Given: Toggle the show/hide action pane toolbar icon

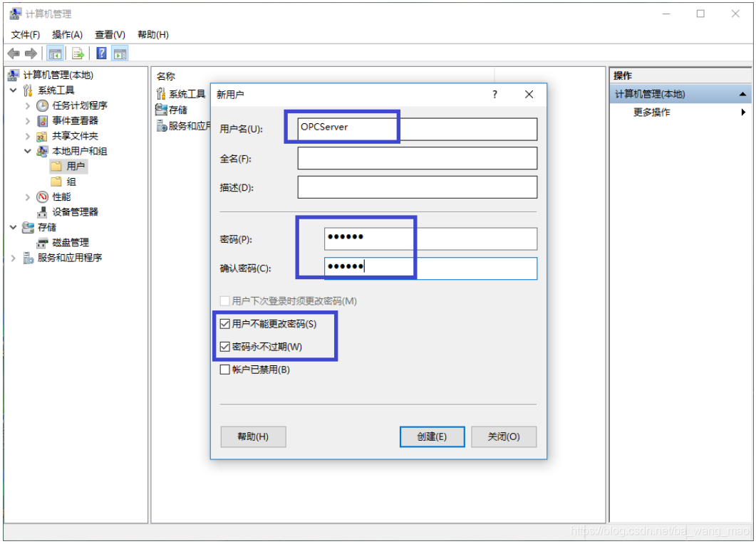Looking at the screenshot, I should click(120, 53).
